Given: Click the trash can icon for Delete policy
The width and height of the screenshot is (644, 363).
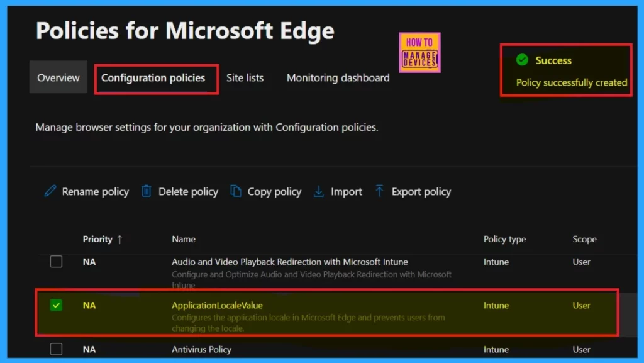Looking at the screenshot, I should pos(146,191).
